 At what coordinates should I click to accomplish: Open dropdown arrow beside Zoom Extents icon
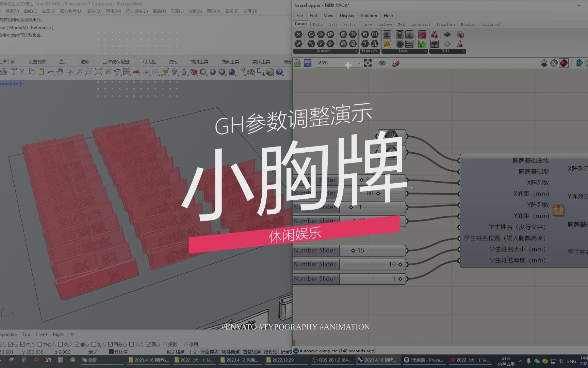(375, 63)
